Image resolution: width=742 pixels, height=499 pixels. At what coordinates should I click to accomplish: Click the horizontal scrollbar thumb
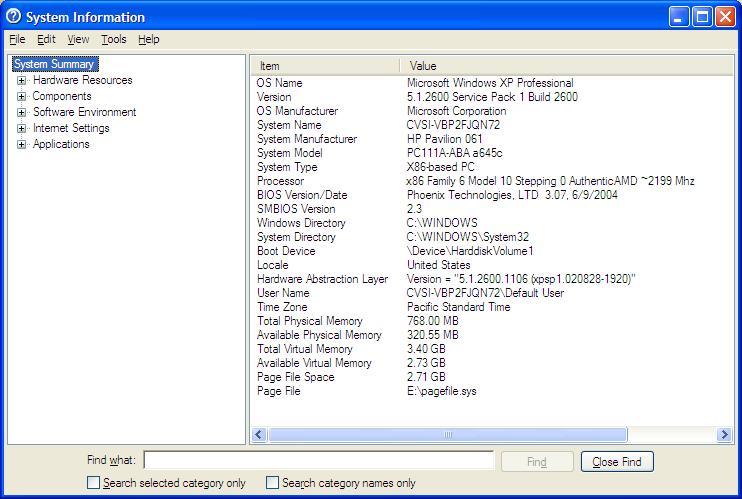coord(448,435)
